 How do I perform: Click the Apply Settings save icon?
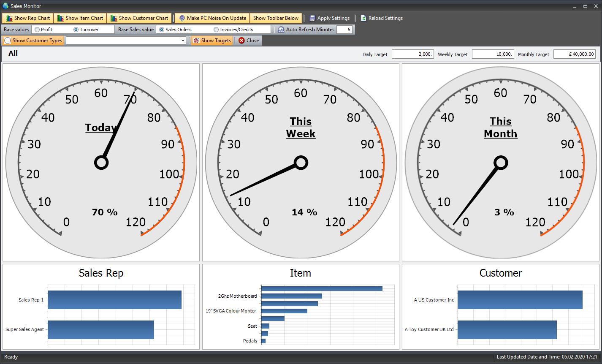coord(312,18)
